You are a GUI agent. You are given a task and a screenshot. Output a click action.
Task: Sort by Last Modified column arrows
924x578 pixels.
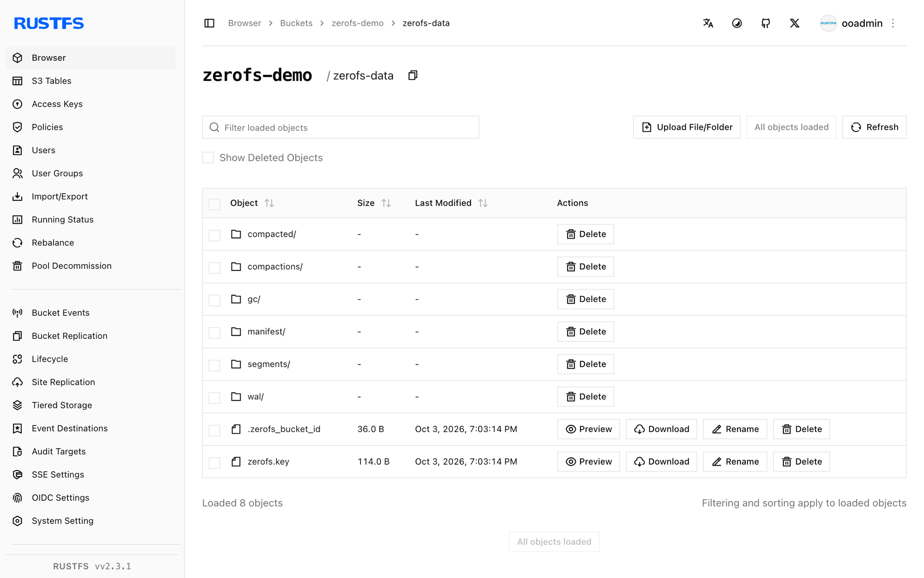tap(483, 203)
